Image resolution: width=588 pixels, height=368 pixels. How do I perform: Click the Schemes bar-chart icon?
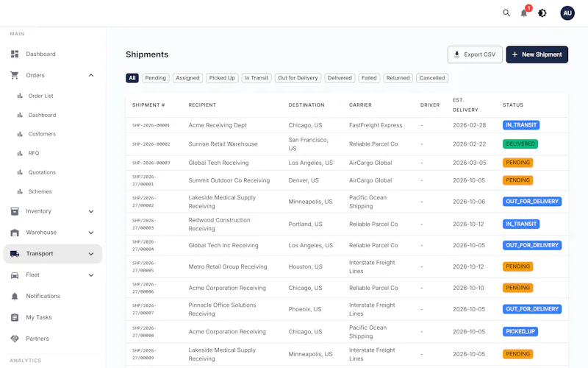pyautogui.click(x=20, y=191)
